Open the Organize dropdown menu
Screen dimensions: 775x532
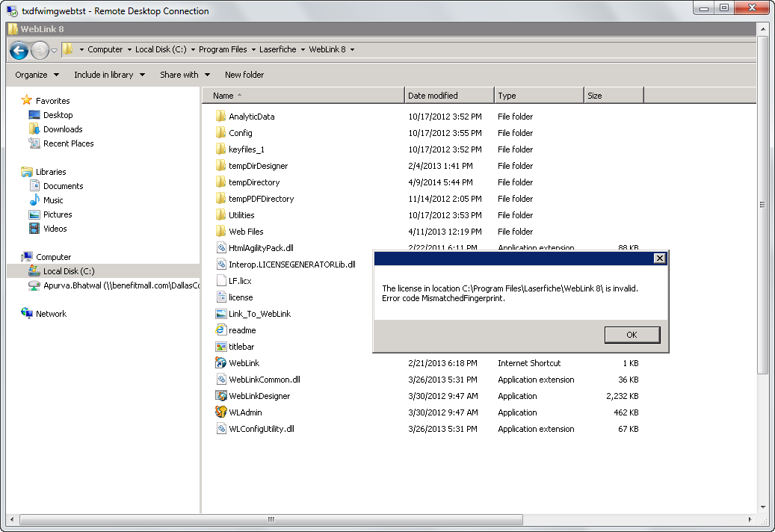37,75
